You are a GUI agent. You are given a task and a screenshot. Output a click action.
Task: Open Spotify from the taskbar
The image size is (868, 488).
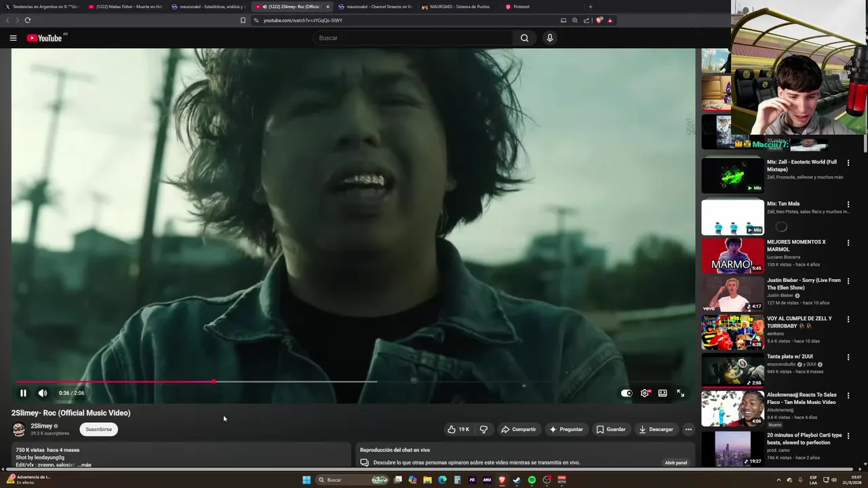coord(532,480)
